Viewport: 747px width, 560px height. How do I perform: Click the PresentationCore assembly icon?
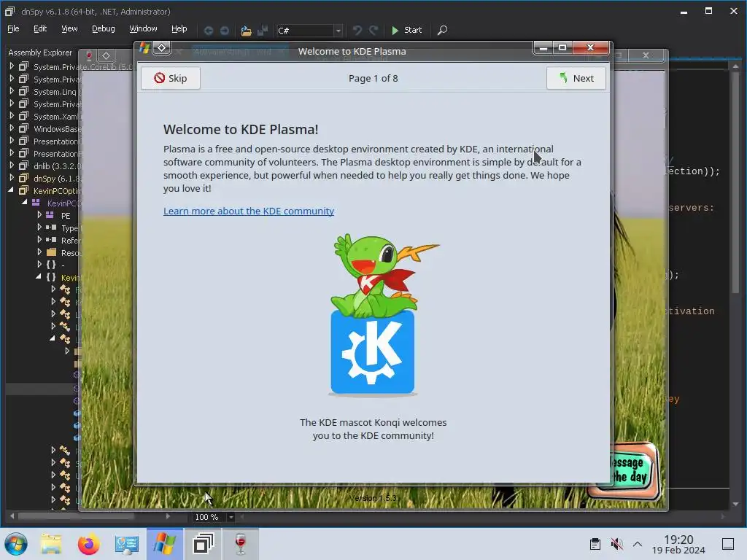click(23, 141)
